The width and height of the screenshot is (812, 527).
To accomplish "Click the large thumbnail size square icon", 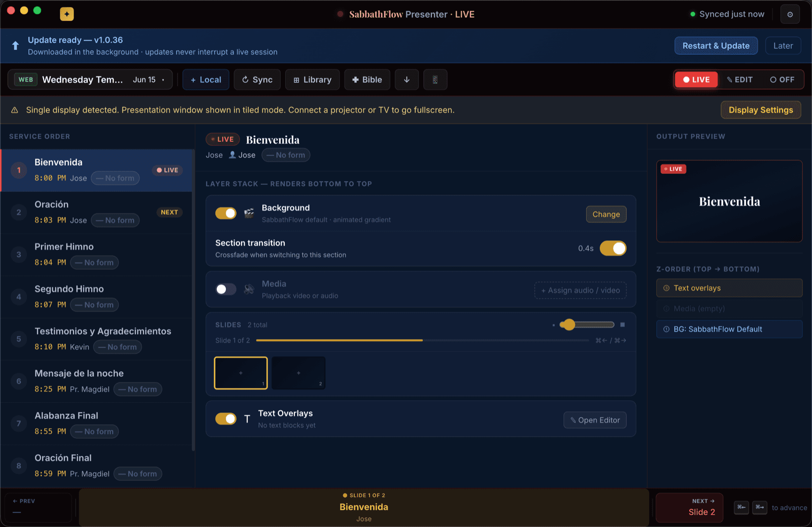I will pos(622,324).
